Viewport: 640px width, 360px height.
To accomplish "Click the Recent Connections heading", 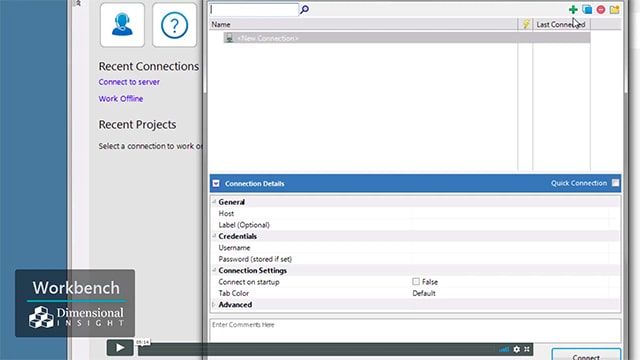I will 149,66.
